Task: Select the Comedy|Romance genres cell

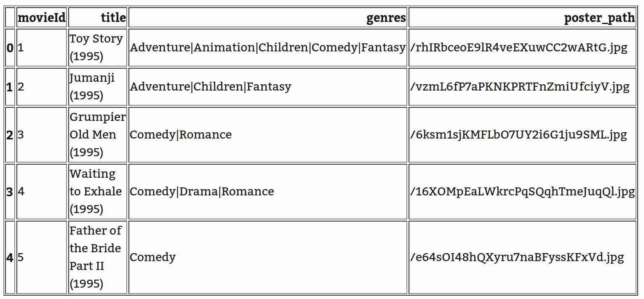Action: click(181, 135)
